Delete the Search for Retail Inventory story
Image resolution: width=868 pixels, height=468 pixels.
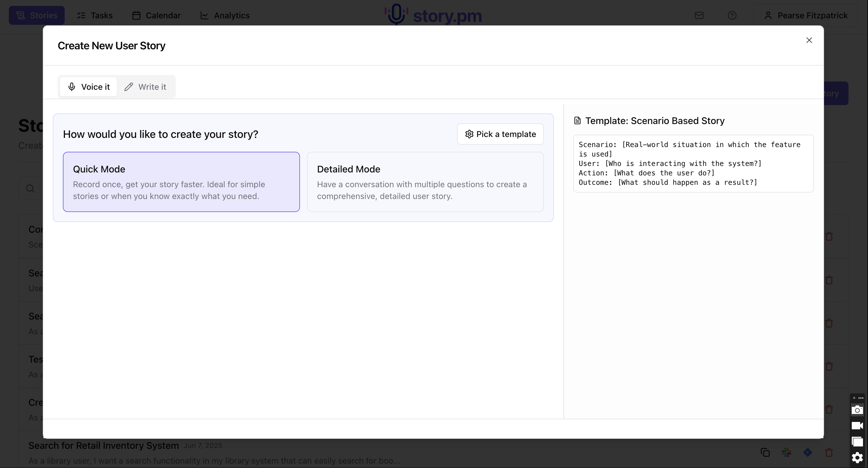click(x=829, y=453)
